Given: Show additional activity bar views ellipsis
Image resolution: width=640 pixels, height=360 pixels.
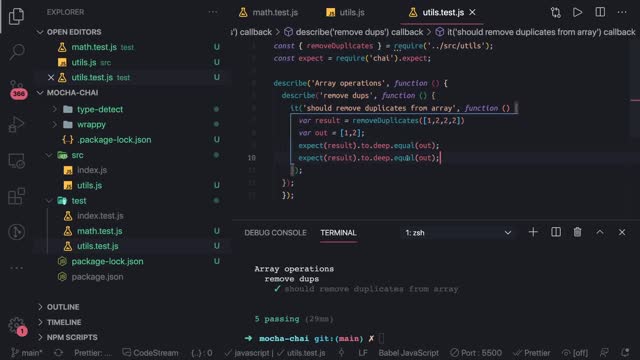Looking at the screenshot, I should click(x=16, y=268).
